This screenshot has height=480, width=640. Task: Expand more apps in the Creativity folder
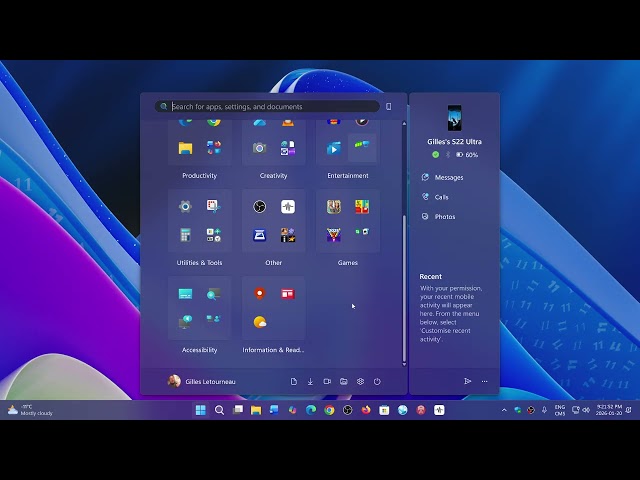(x=288, y=148)
